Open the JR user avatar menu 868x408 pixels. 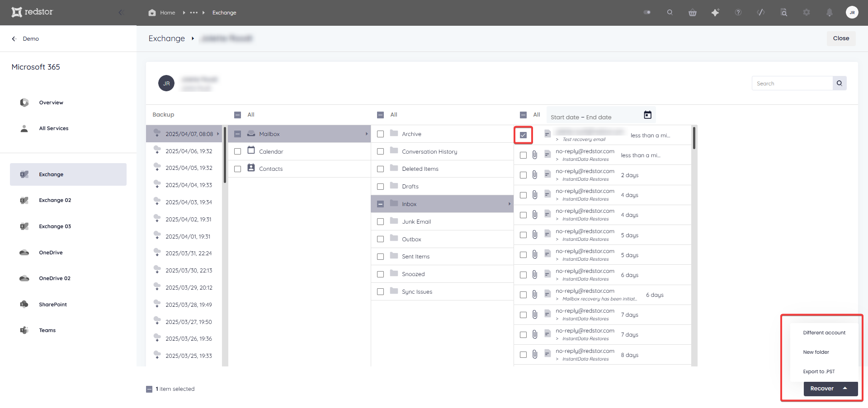852,13
